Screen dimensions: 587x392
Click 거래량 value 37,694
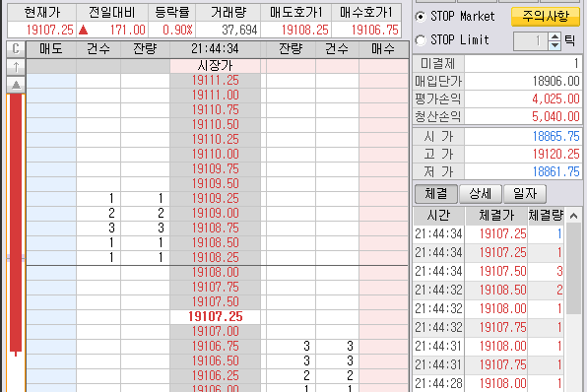click(239, 30)
